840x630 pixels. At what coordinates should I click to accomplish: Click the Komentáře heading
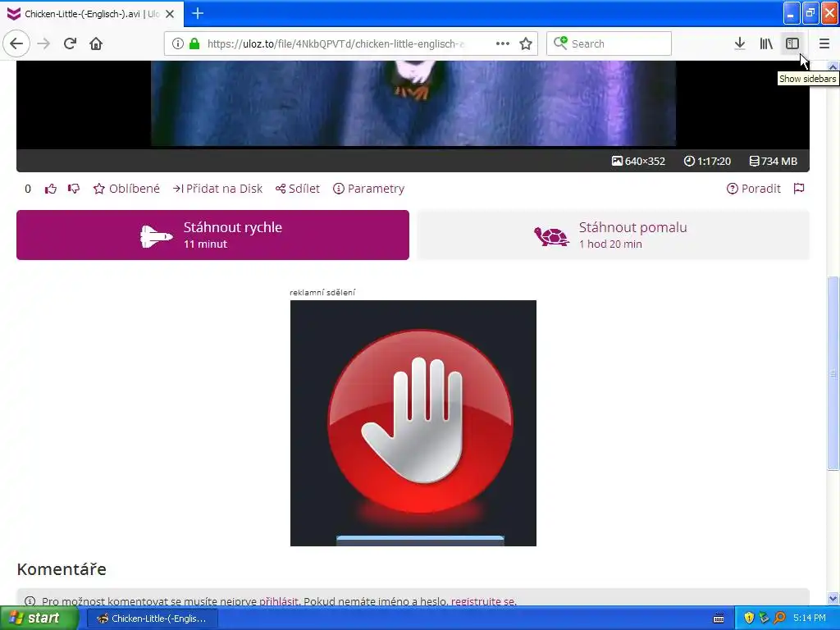(x=62, y=569)
